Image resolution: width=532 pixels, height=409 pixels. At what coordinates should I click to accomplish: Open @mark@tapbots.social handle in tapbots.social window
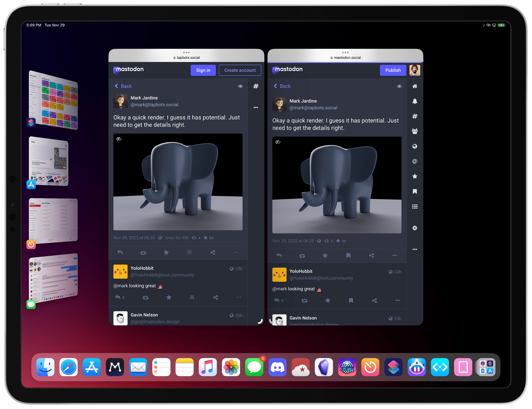[x=154, y=105]
